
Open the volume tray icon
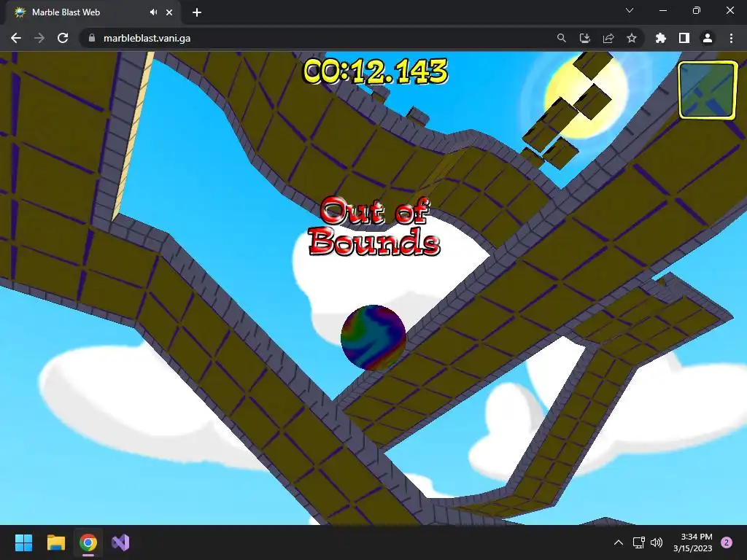657,542
